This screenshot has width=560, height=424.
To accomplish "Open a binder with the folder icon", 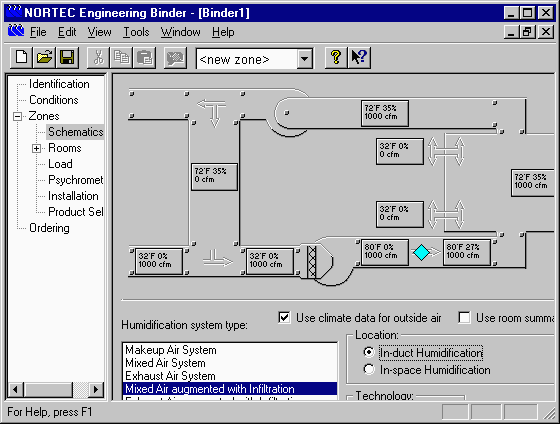I will pos(44,58).
